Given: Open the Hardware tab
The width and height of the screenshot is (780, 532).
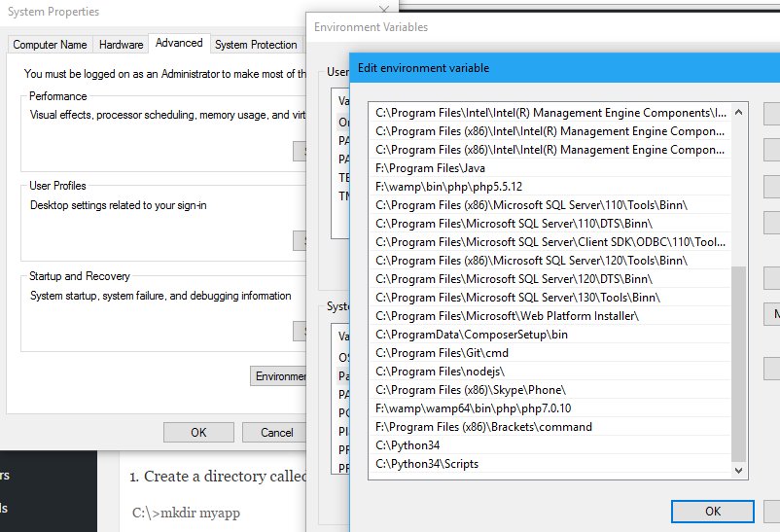Looking at the screenshot, I should (121, 45).
